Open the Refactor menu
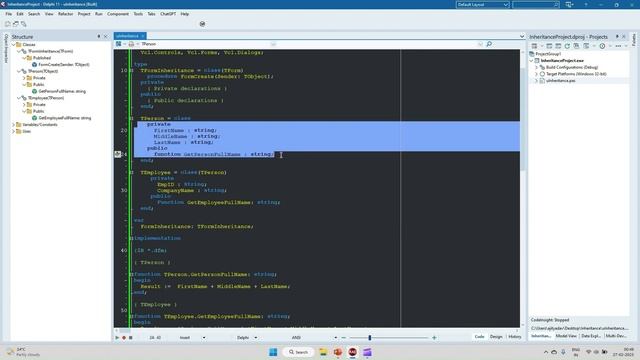Viewport: 640px width, 360px height. click(65, 14)
